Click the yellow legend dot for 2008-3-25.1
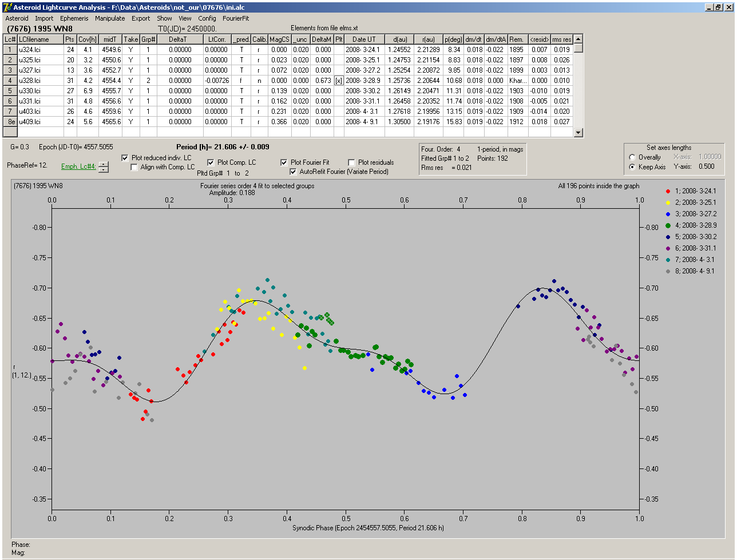This screenshot has height=560, width=737. (x=668, y=202)
